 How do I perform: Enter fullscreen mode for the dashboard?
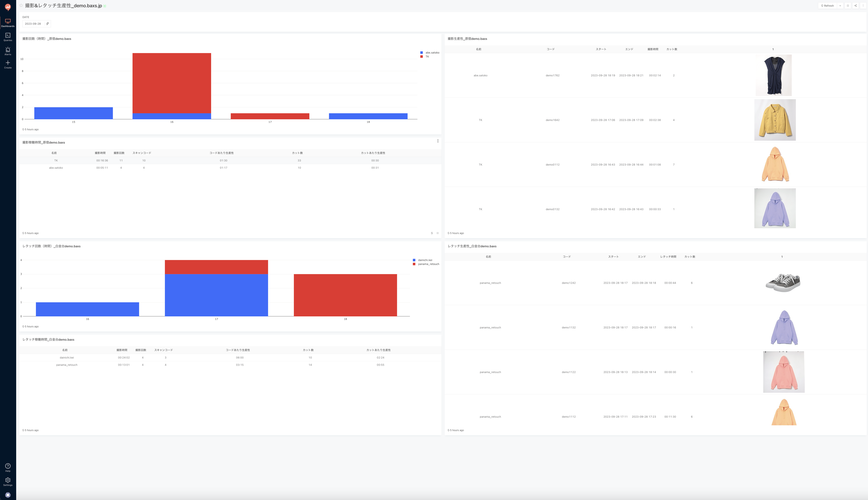point(848,5)
